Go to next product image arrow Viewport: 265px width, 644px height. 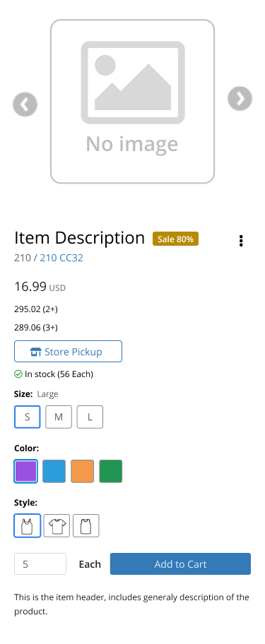[240, 99]
